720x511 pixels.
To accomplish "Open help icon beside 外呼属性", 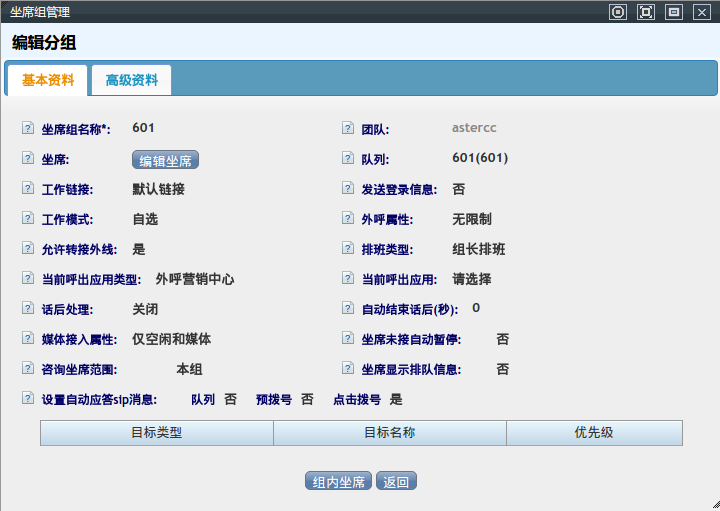I will (x=348, y=219).
